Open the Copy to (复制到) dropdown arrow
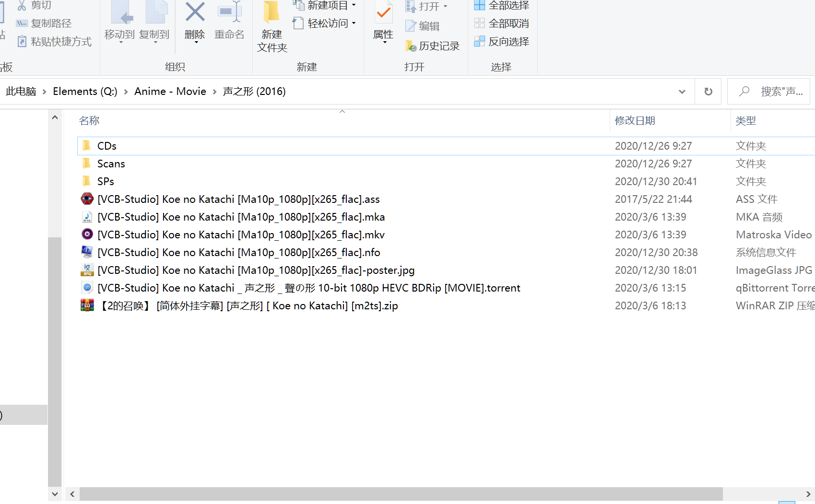Image resolution: width=815 pixels, height=504 pixels. coord(155,42)
